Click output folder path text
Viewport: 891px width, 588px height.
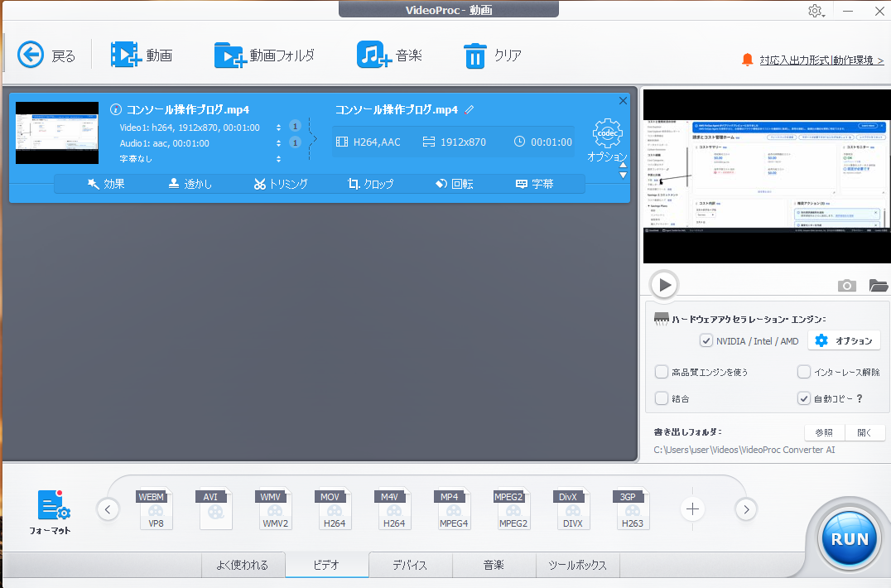coord(744,450)
